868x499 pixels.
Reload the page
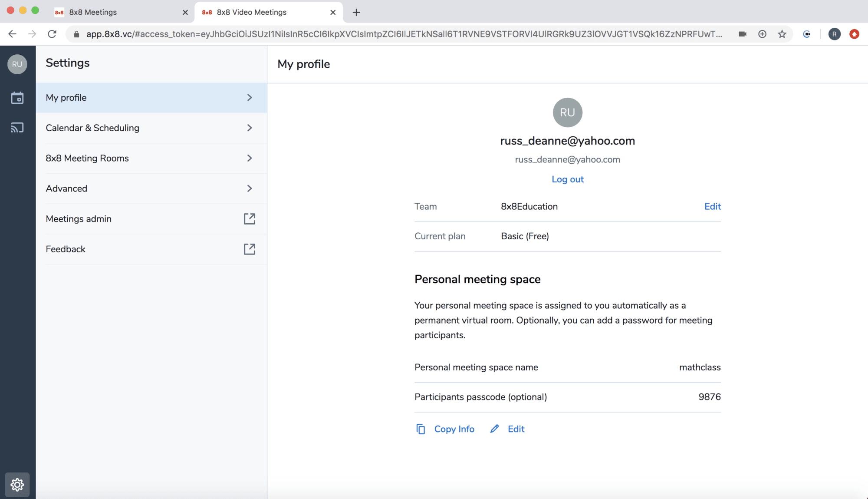coord(52,34)
